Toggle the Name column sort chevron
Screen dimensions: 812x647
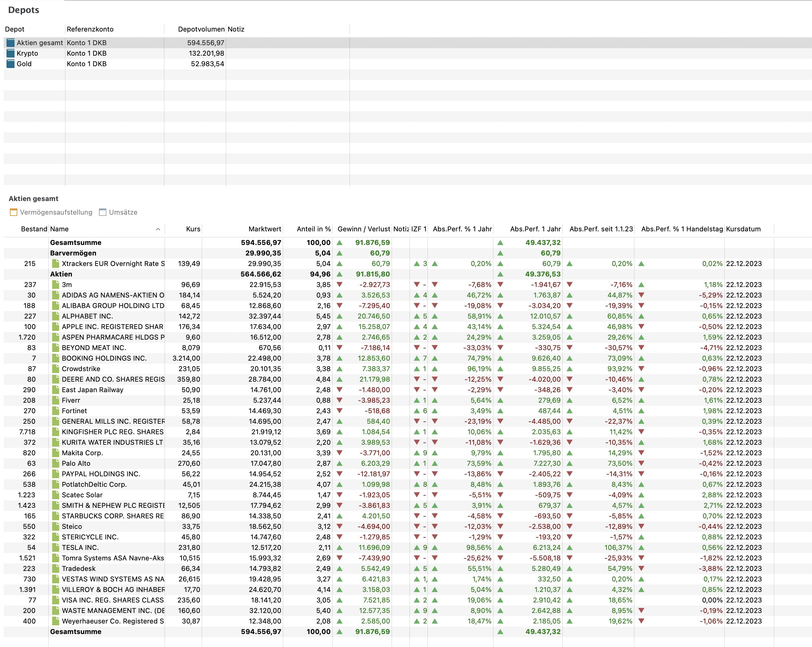tap(158, 229)
